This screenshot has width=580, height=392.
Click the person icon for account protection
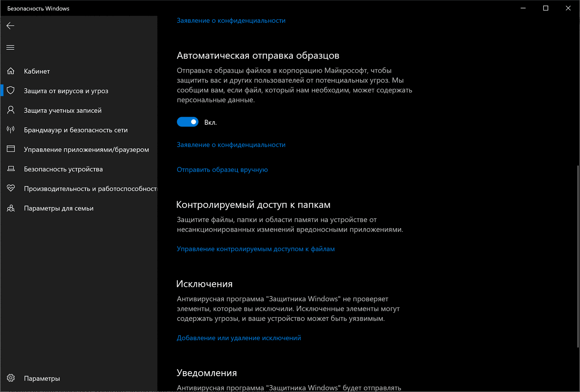[x=11, y=110]
